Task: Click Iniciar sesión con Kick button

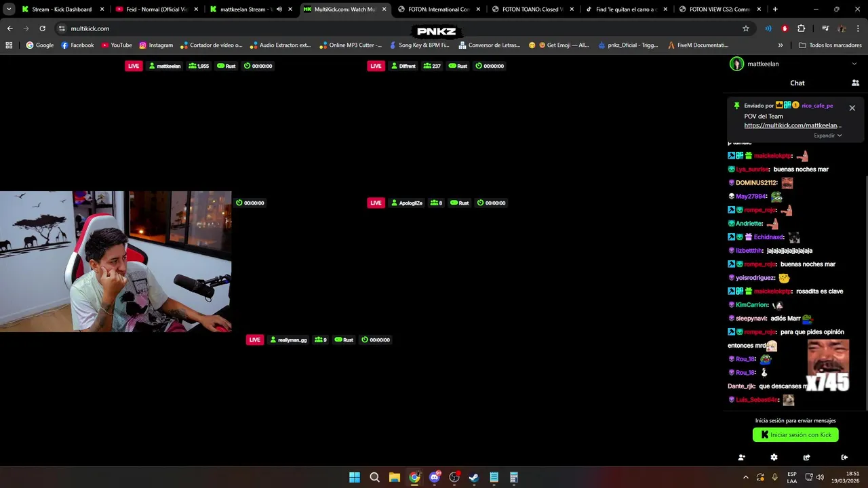Action: coord(795,435)
